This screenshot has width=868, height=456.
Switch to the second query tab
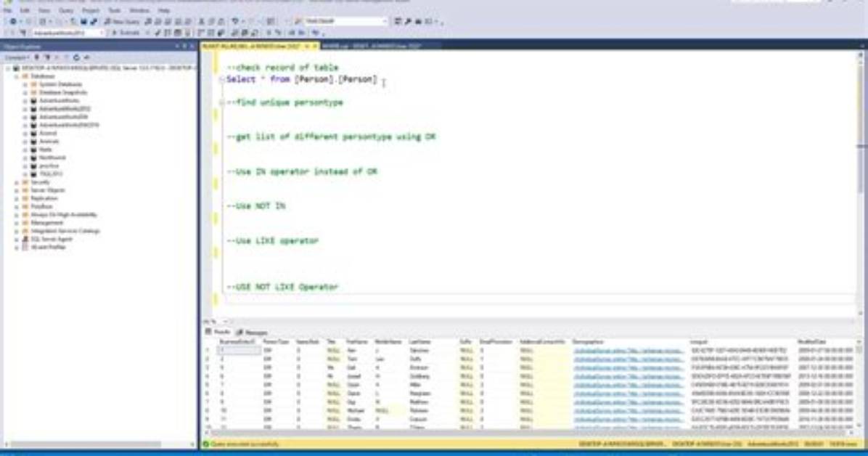pyautogui.click(x=372, y=46)
